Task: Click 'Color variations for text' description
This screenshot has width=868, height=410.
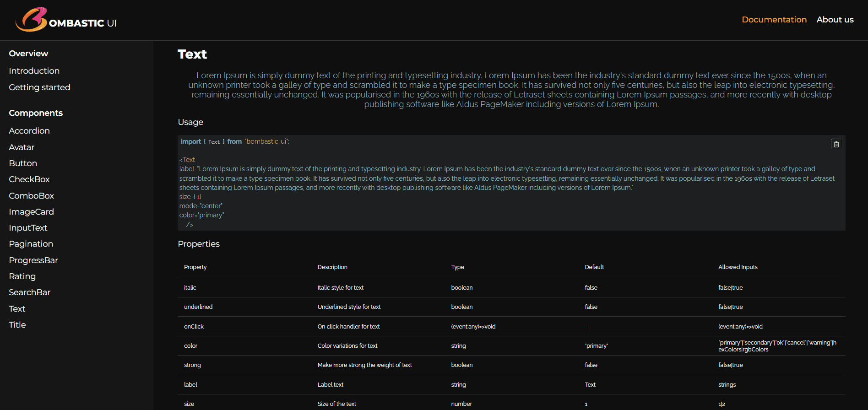Action: tap(347, 346)
